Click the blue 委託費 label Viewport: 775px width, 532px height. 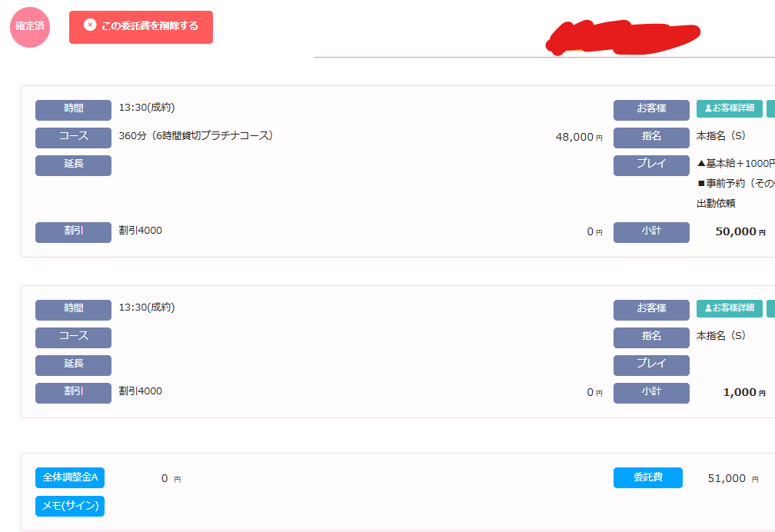click(647, 477)
